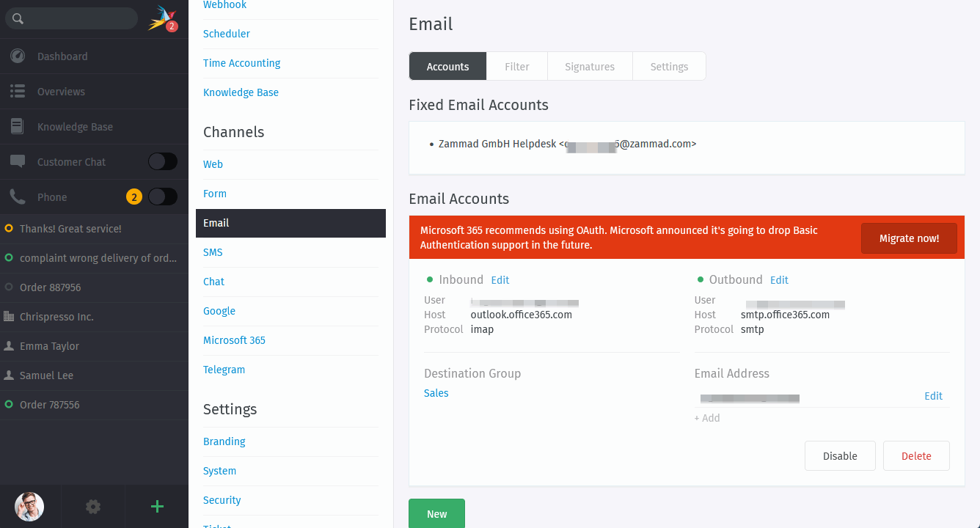980x528 pixels.
Task: Click the search magnifier icon
Action: 18,18
